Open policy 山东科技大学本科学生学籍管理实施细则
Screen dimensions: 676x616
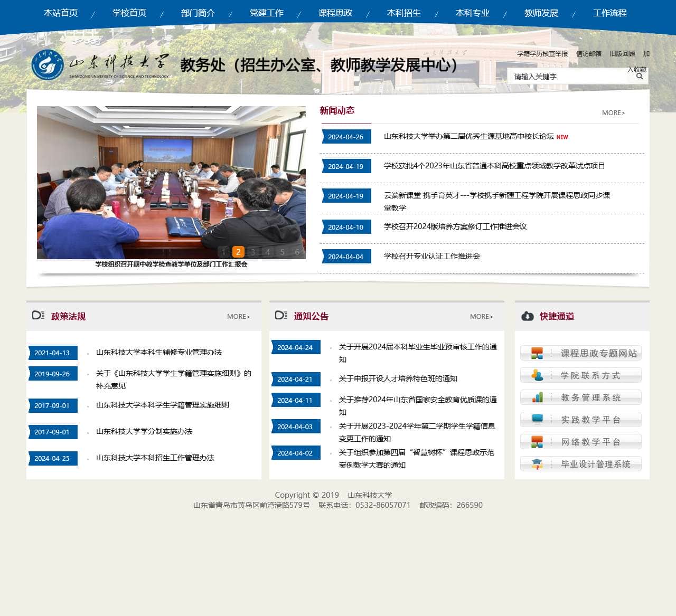pos(163,405)
